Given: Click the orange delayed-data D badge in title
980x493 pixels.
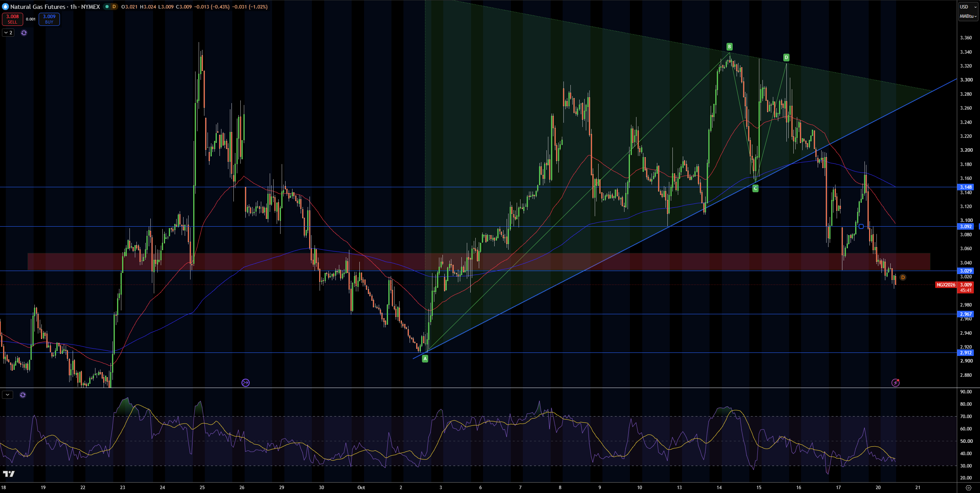Looking at the screenshot, I should 114,7.
